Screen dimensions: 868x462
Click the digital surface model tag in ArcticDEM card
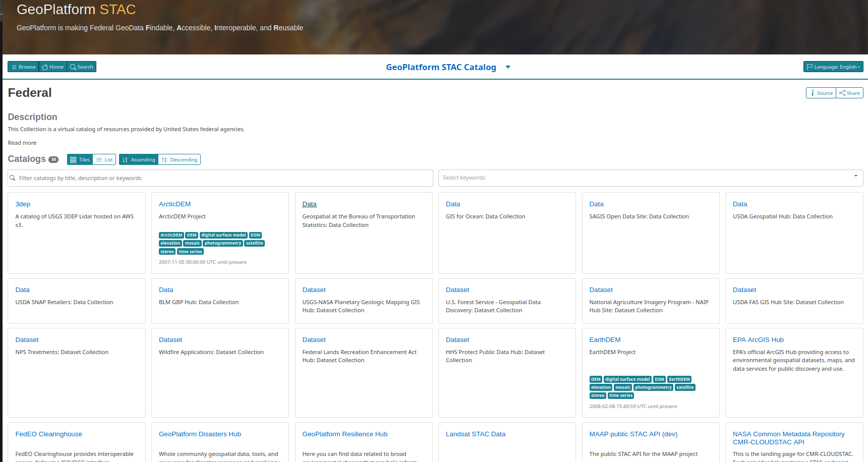[223, 236]
